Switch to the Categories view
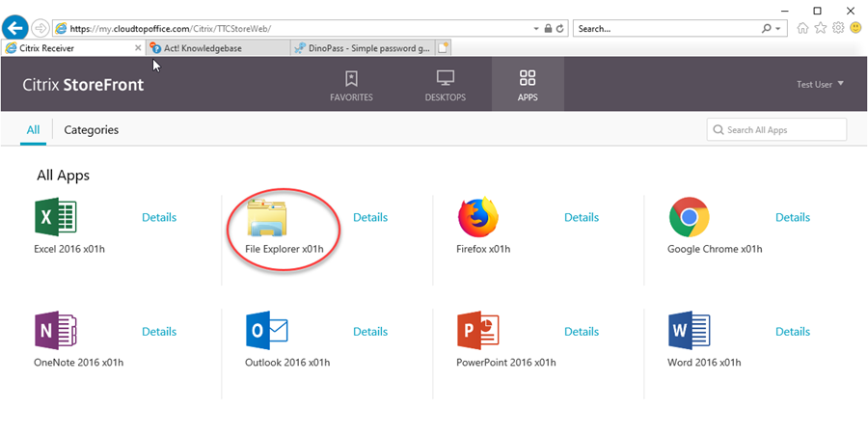Screen dimensions: 868x436 [92, 130]
